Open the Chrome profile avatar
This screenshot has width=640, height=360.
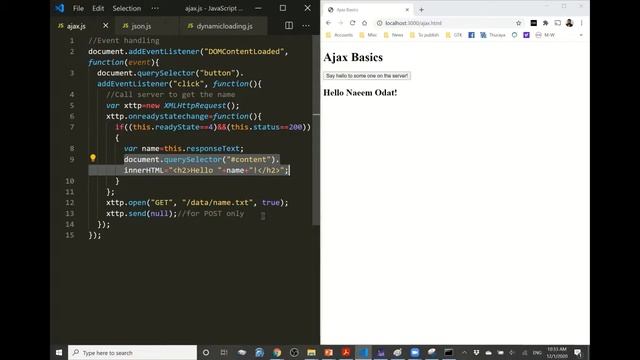point(569,23)
